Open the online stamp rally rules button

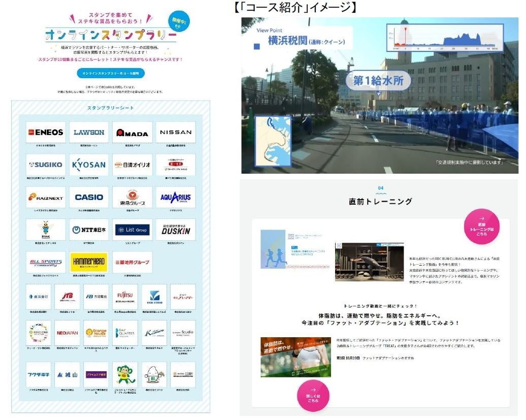pyautogui.click(x=111, y=73)
